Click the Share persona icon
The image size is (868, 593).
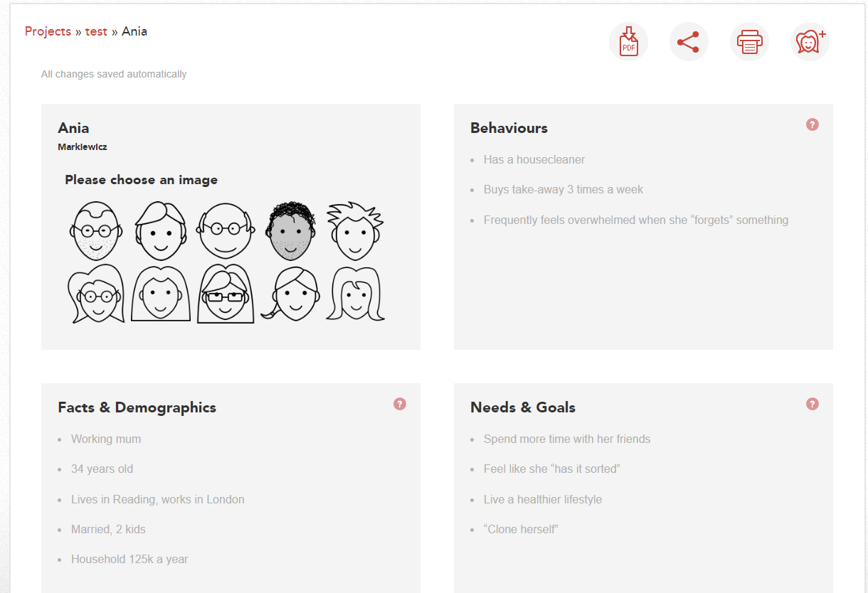pos(689,42)
